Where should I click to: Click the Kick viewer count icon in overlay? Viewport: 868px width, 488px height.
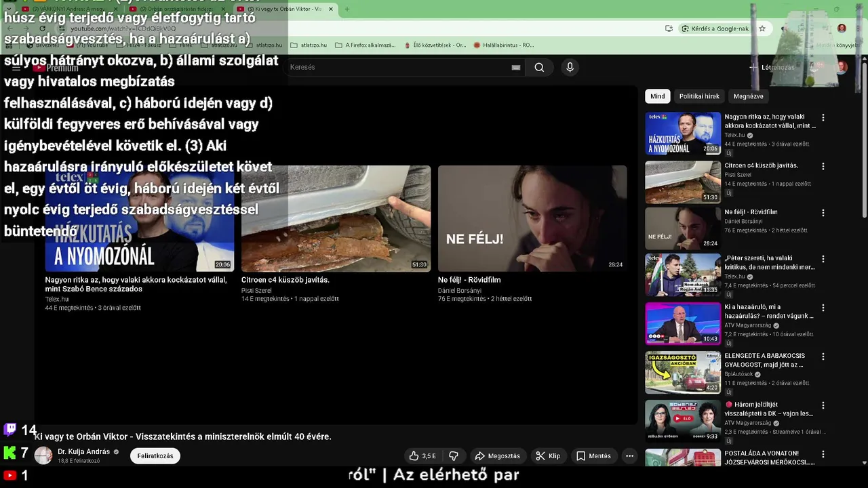[9, 453]
